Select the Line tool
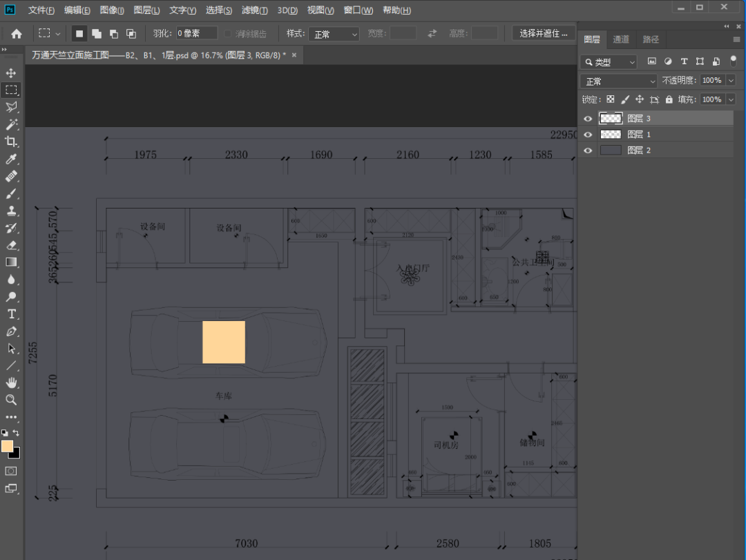 [x=11, y=365]
